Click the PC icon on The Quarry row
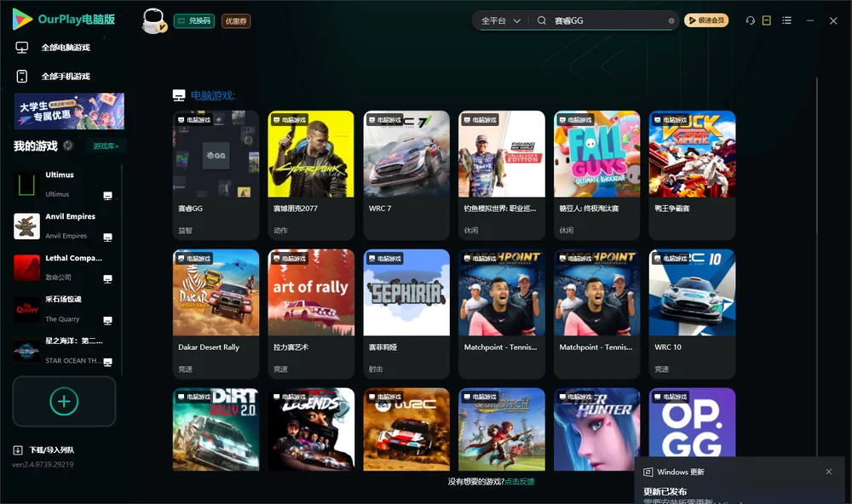This screenshot has height=504, width=852. (107, 320)
